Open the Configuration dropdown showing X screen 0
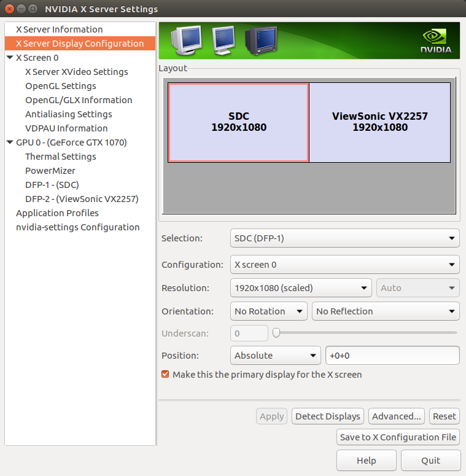The height and width of the screenshot is (476, 466). click(344, 265)
